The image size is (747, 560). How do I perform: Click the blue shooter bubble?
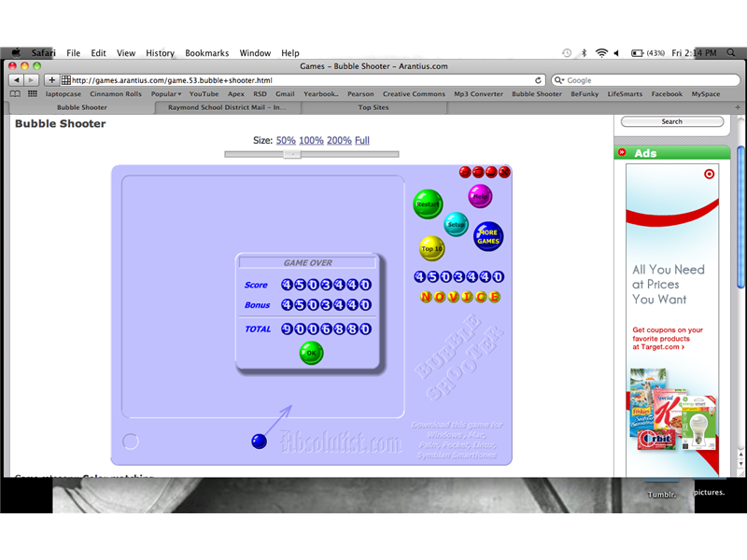coord(259,441)
